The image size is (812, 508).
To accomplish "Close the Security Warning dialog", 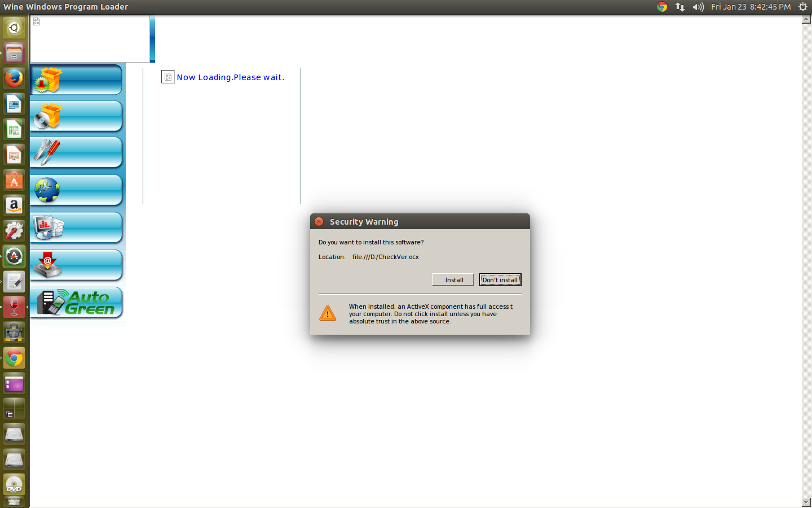I will tap(319, 222).
